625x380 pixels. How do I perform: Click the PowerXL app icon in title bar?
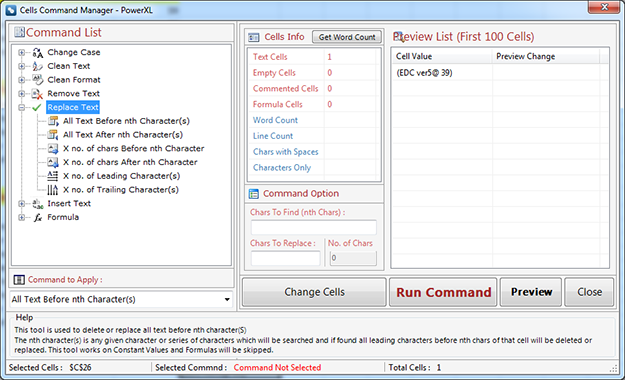[x=11, y=10]
